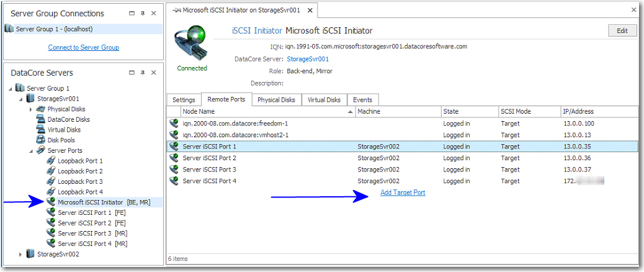Click the Add Target Port link
644x272 pixels.
[x=403, y=193]
